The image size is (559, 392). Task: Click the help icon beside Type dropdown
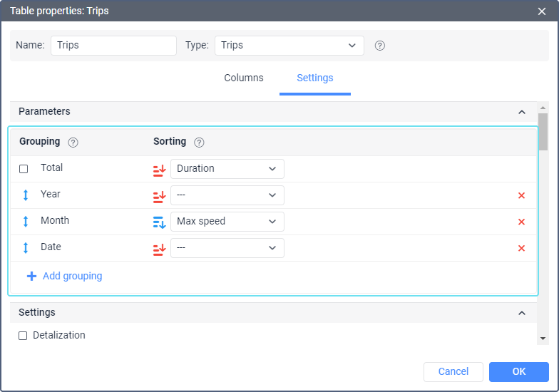[380, 46]
